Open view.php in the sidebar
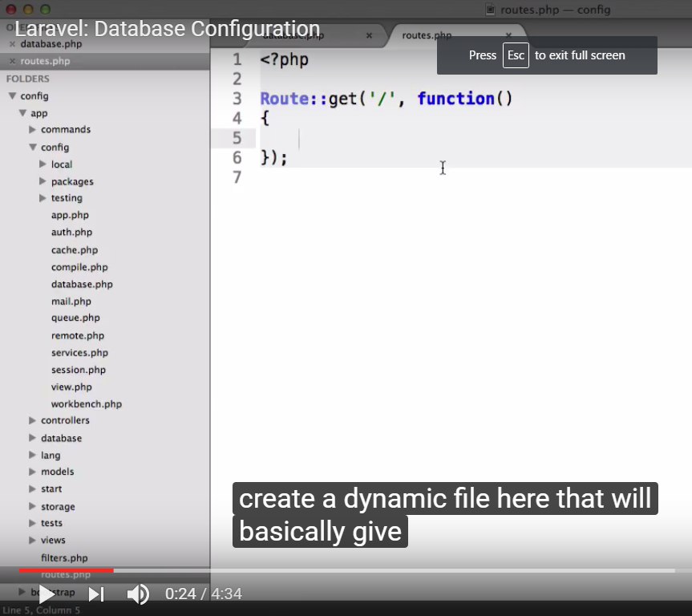 click(x=71, y=387)
